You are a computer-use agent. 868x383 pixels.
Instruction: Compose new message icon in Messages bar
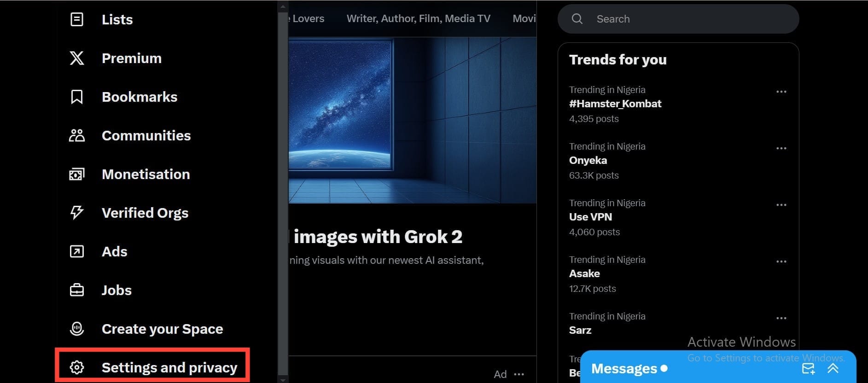pos(808,369)
